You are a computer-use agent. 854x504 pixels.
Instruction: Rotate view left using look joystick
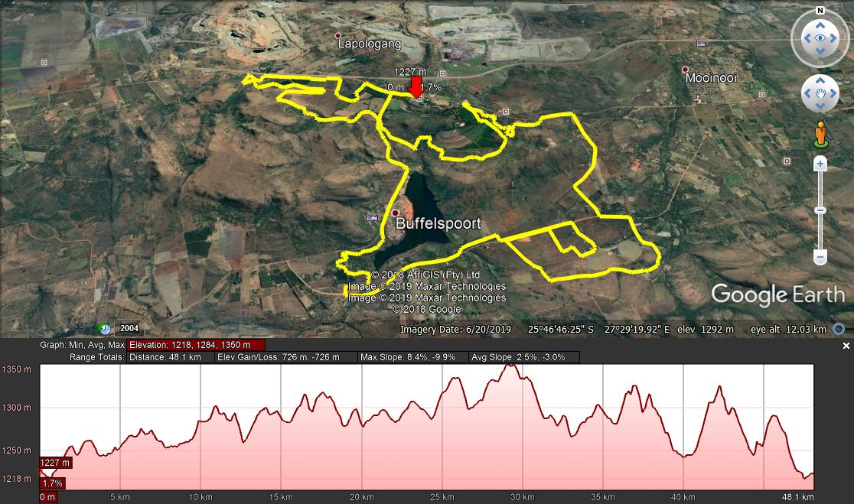tap(807, 38)
